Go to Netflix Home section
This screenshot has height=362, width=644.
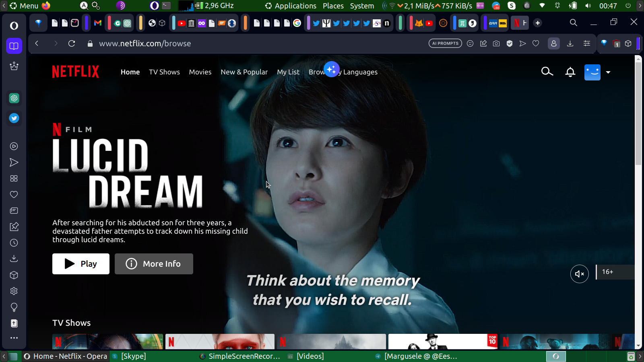click(130, 72)
